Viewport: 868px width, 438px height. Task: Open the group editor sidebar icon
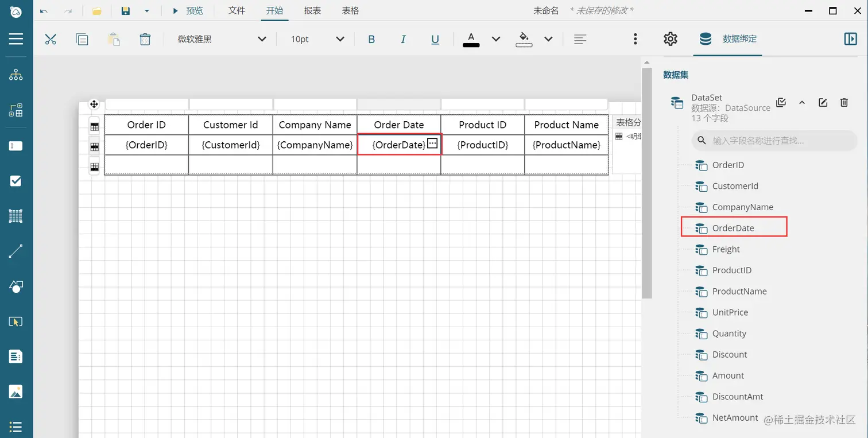click(16, 110)
